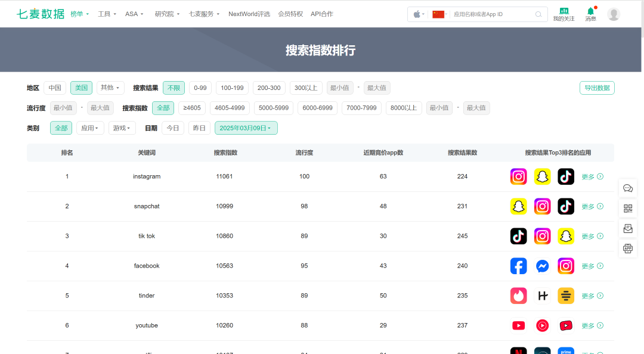Select the 昨日 date button

199,128
